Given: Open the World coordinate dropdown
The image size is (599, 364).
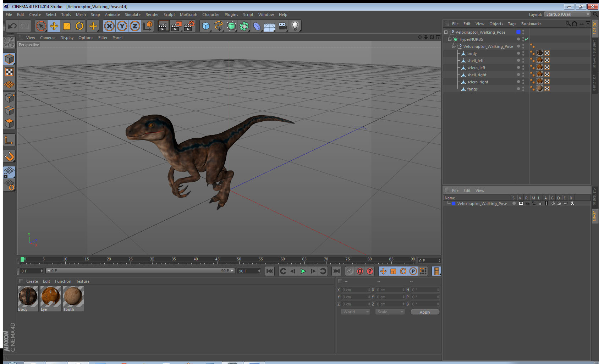Looking at the screenshot, I should 356,312.
